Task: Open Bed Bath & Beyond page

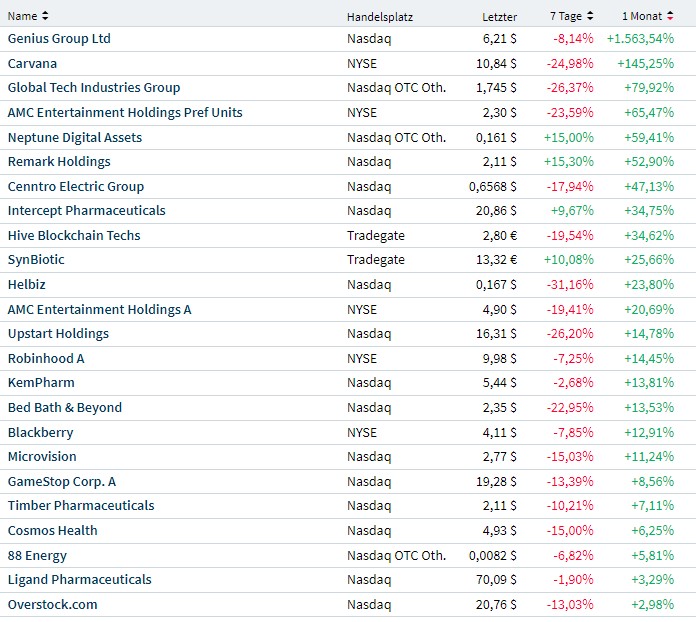Action: 65,408
